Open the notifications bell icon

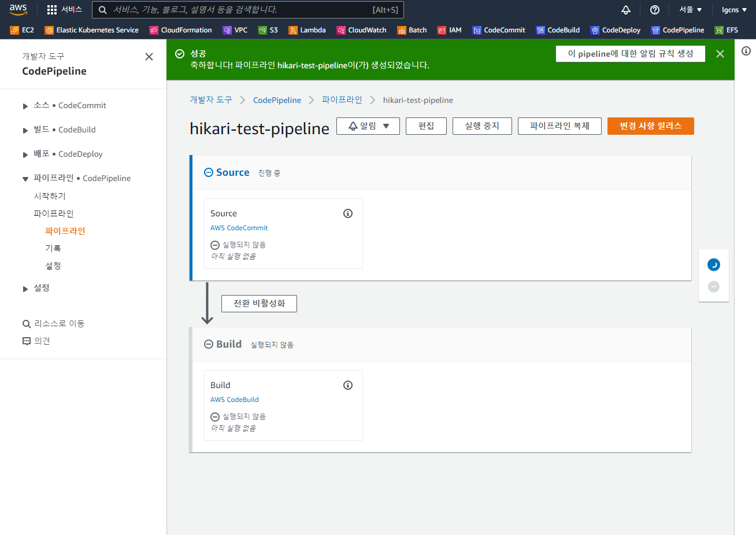pyautogui.click(x=626, y=10)
